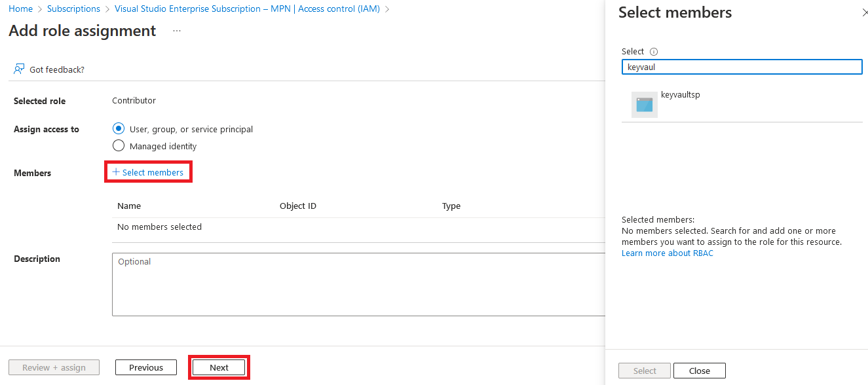Choose the Managed identity radio option
This screenshot has height=385, width=868.
pos(119,145)
